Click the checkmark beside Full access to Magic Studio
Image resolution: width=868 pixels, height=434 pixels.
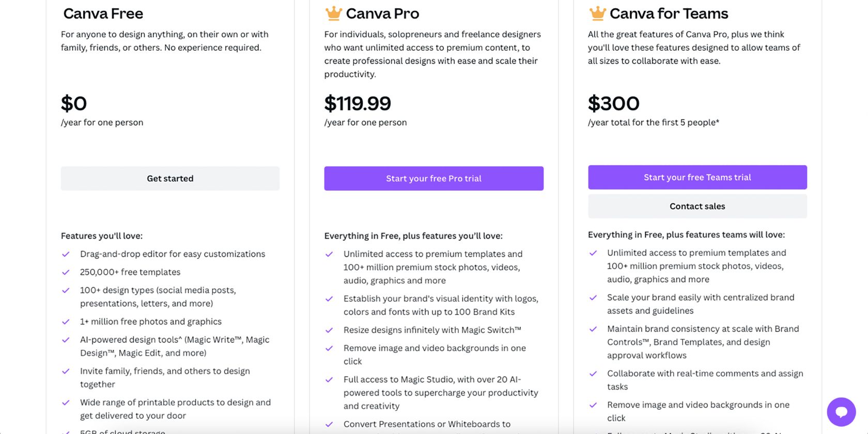click(x=330, y=379)
